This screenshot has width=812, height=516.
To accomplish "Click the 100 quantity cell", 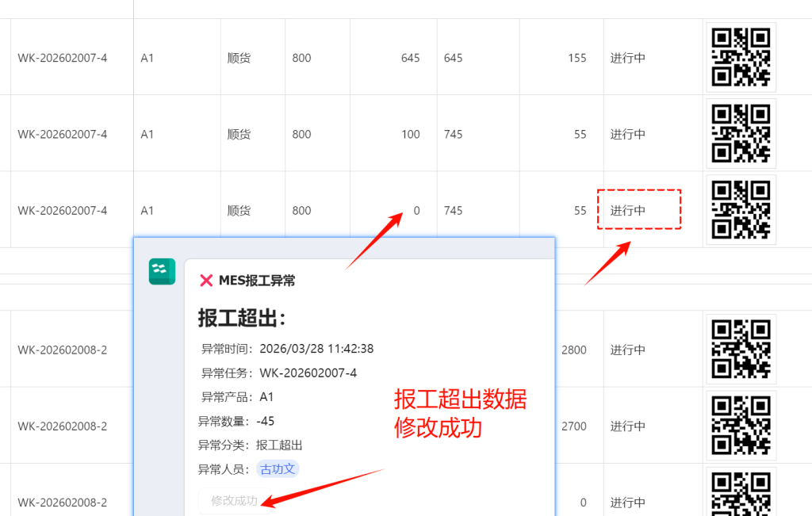I will 411,135.
